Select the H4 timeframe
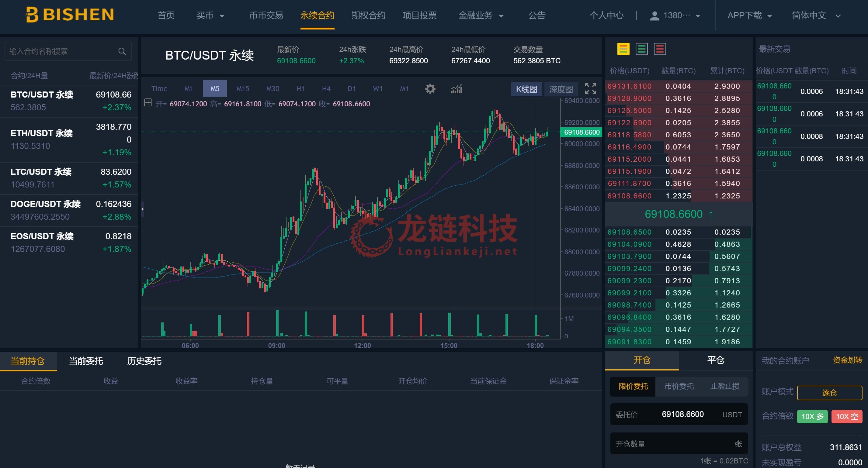This screenshot has height=468, width=868. [x=326, y=88]
